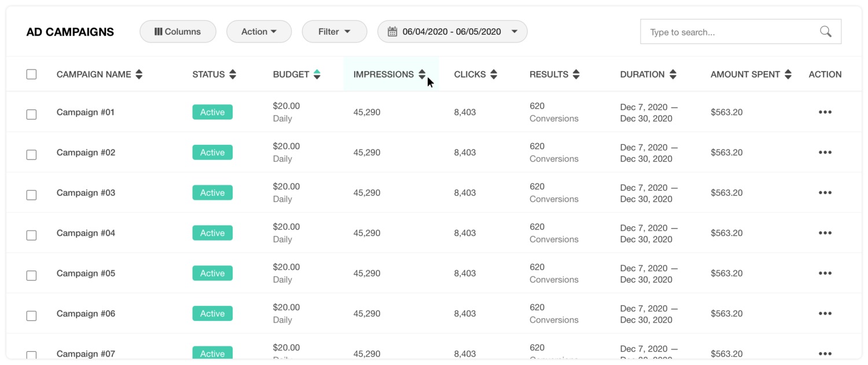The width and height of the screenshot is (868, 365).
Task: Open three-dot menu for Campaign #01
Action: (x=825, y=112)
